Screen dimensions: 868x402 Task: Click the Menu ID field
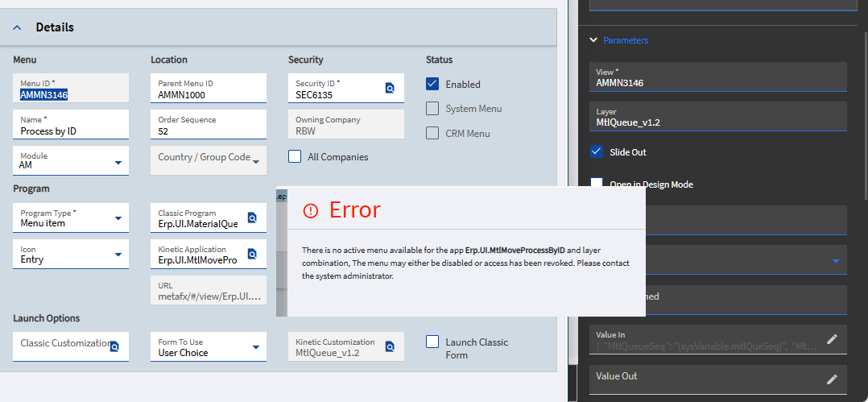point(71,88)
